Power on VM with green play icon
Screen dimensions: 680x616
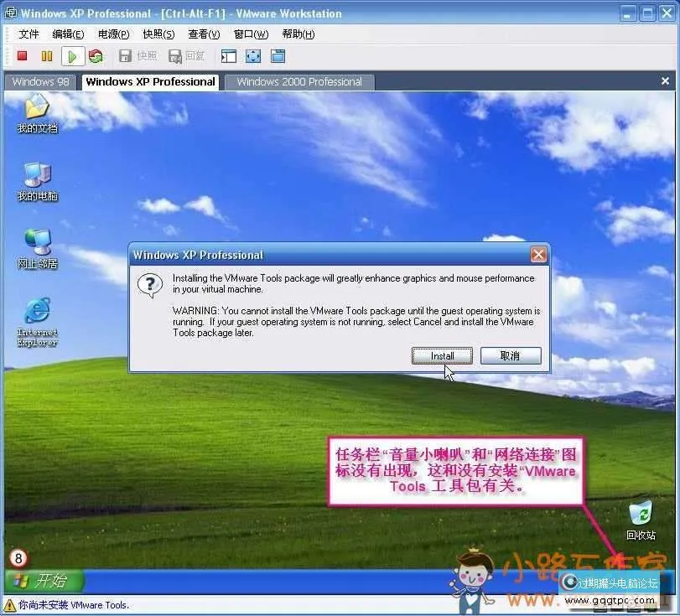pos(71,55)
